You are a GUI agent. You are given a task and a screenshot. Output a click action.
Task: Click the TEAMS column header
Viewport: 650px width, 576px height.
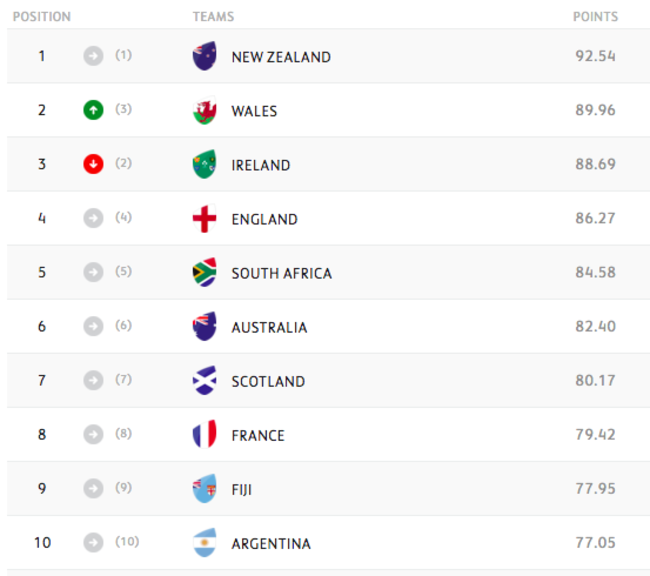[213, 17]
